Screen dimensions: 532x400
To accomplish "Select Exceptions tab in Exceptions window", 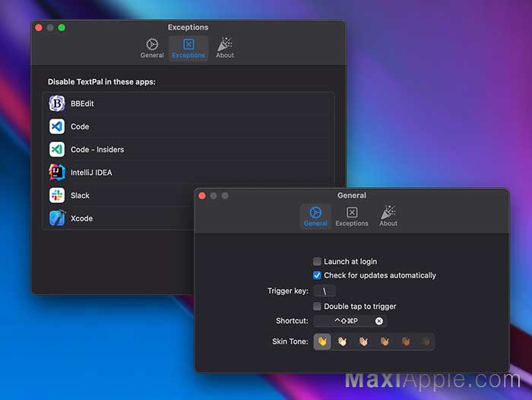I will tap(188, 48).
